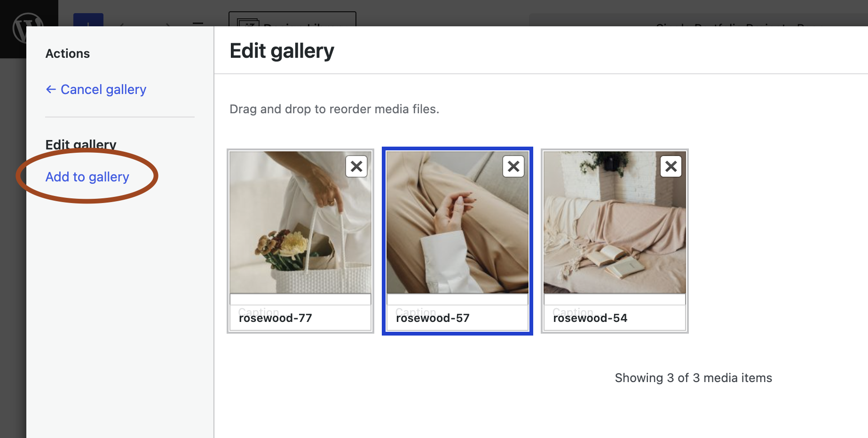
Task: Click the redo arrow in top toolbar
Action: click(x=167, y=23)
